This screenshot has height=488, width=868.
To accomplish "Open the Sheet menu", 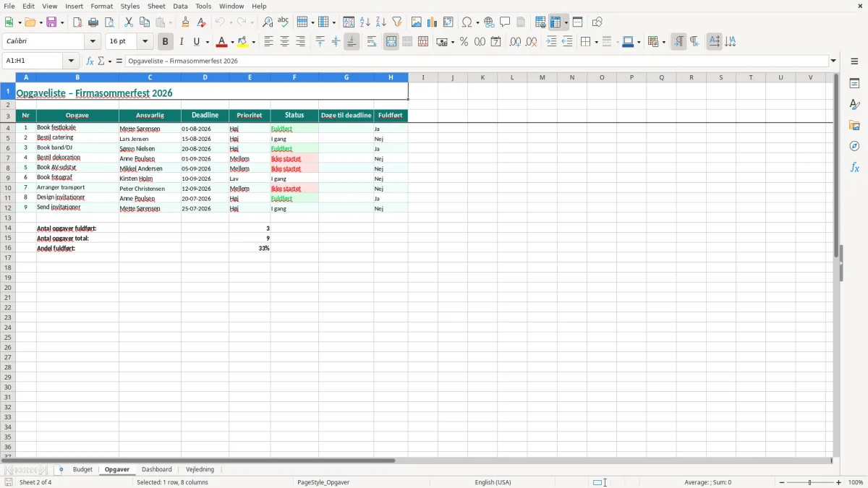I will tap(156, 6).
